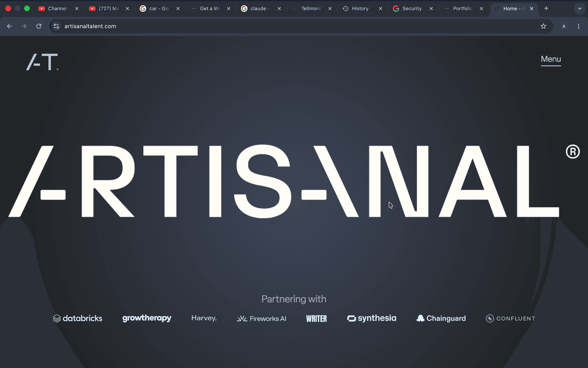This screenshot has height=368, width=588.
Task: Click the databricks partner logo
Action: pos(78,318)
